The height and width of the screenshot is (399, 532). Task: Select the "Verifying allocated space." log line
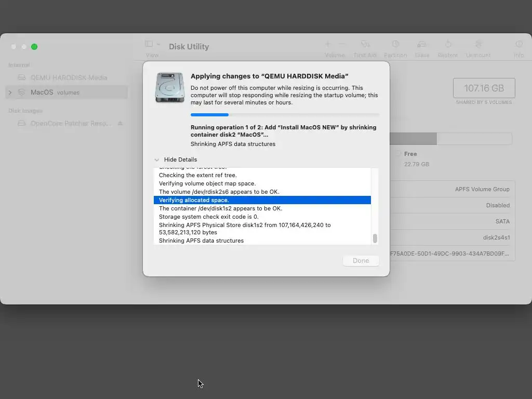point(262,200)
